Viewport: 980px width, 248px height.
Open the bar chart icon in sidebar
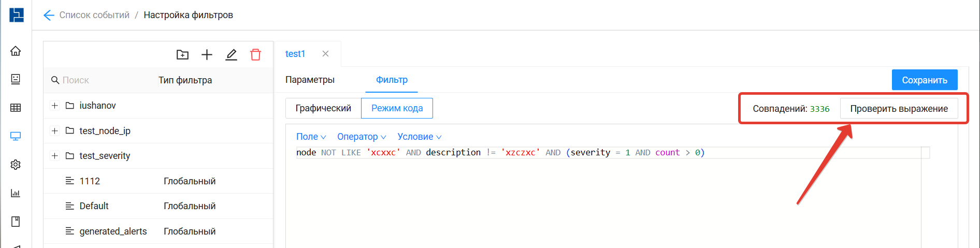16,193
